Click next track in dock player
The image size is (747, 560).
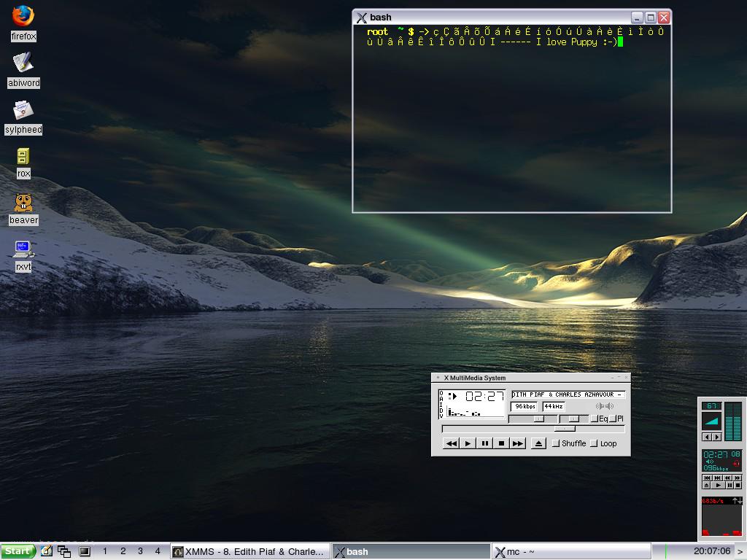pyautogui.click(x=718, y=478)
